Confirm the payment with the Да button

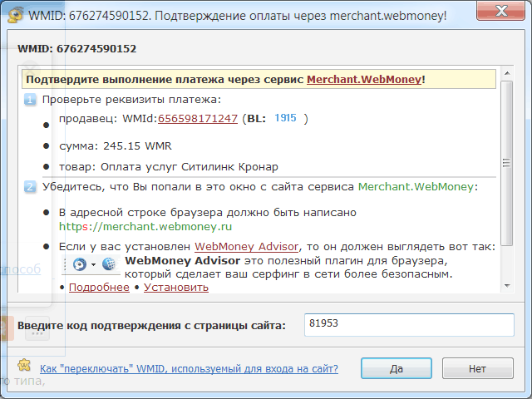pos(397,368)
